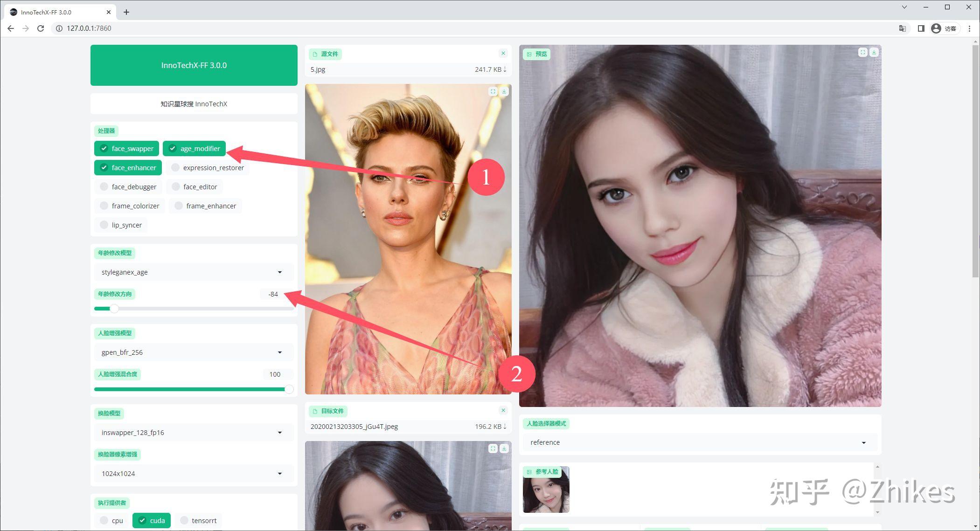980x531 pixels.
Task: Click the 5.jpg file name
Action: [x=318, y=69]
